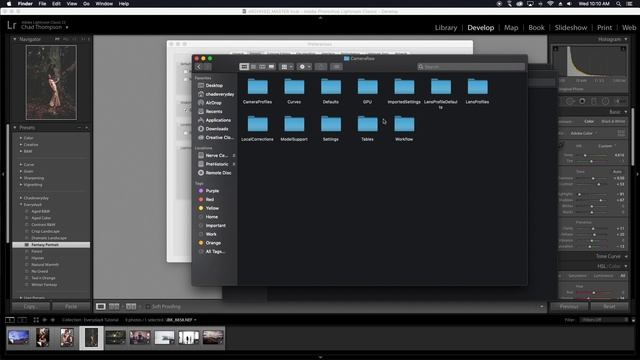Click the Finder share button
Viewport: 640px width, 360px height.
point(321,67)
